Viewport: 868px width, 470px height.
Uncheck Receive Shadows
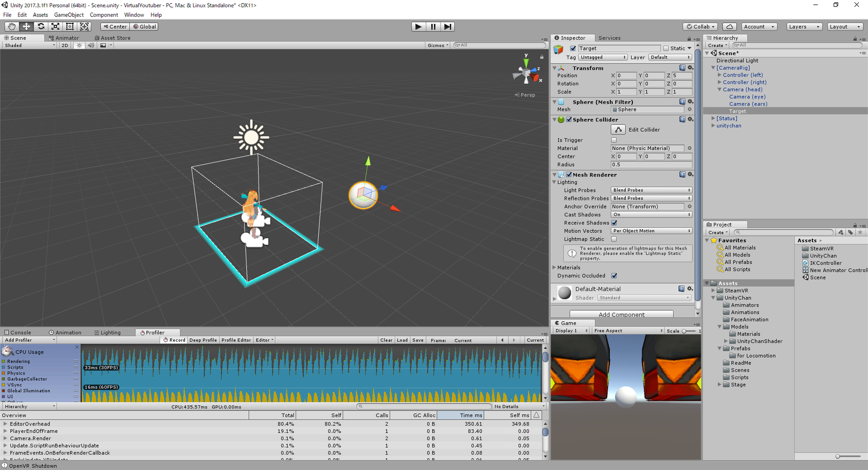614,223
